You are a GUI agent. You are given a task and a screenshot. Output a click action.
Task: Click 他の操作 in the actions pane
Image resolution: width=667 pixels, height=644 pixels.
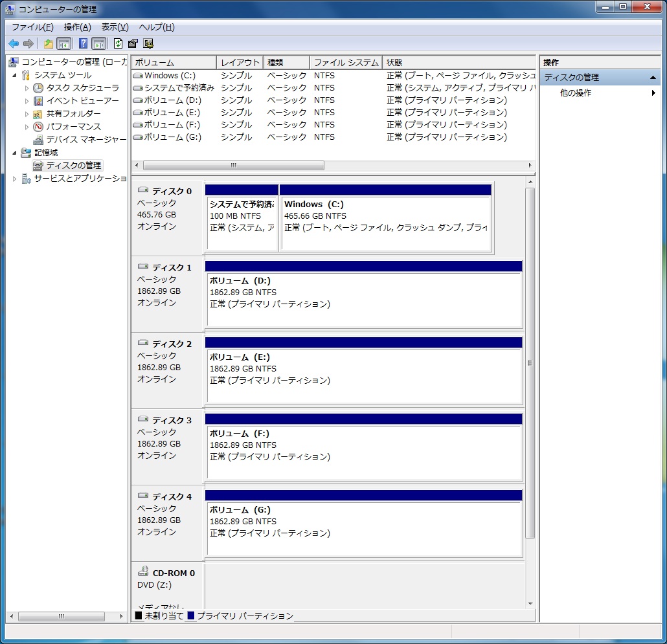pos(575,93)
